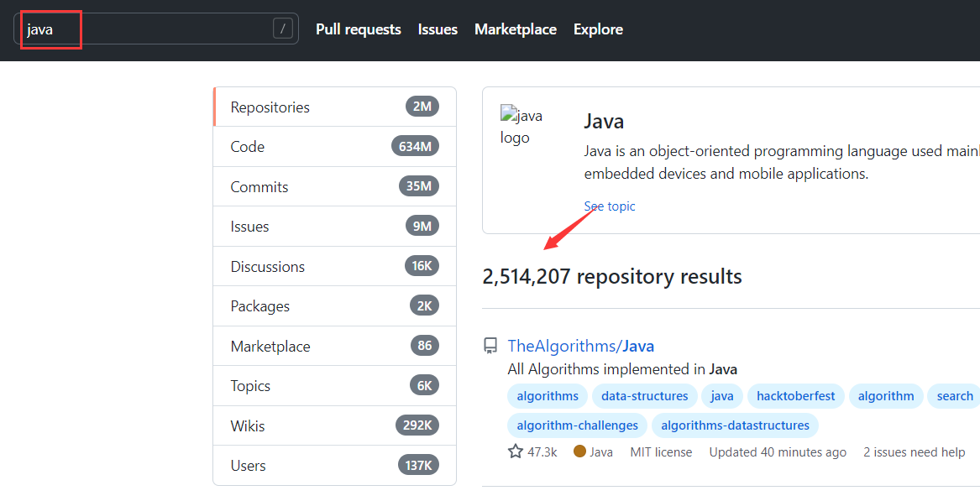Click the java logo image placeholder

[521, 126]
